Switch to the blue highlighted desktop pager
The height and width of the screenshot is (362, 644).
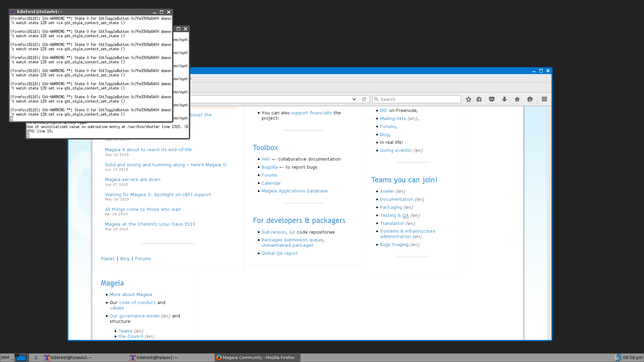tap(21, 358)
